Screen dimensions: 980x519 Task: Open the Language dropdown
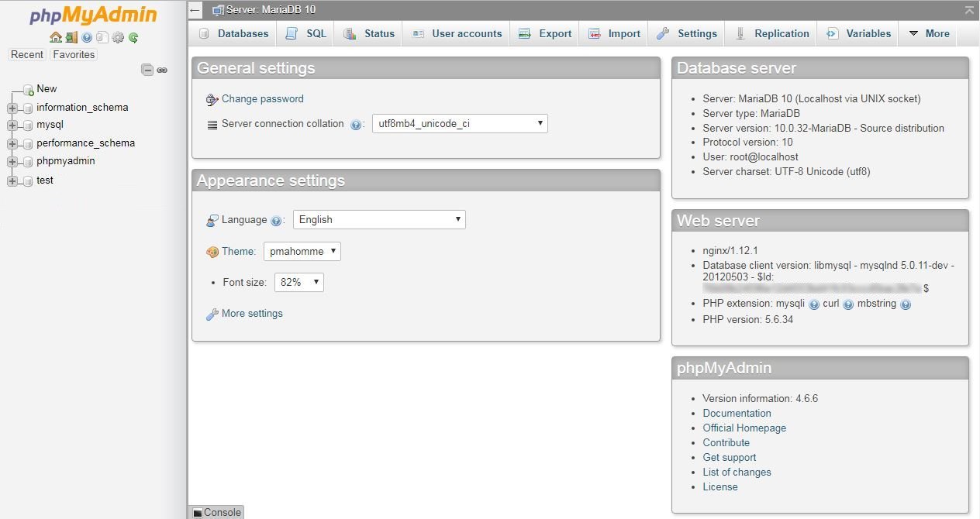379,219
